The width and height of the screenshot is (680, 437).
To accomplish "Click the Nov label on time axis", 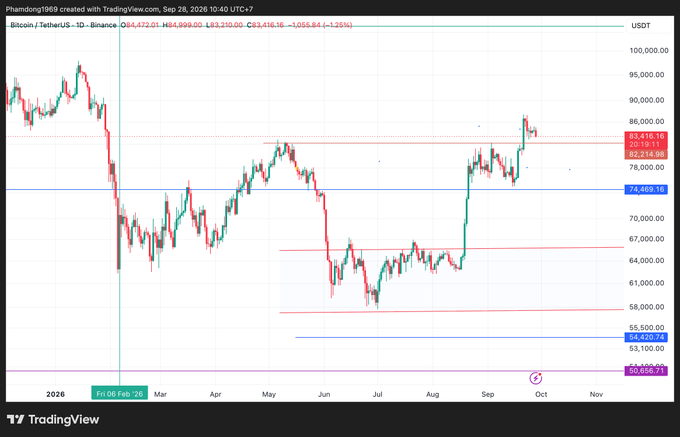I will [596, 394].
